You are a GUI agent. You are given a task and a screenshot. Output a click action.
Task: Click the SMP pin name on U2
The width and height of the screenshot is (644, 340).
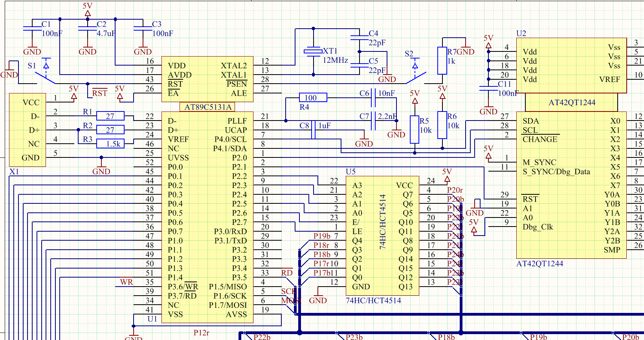612,250
